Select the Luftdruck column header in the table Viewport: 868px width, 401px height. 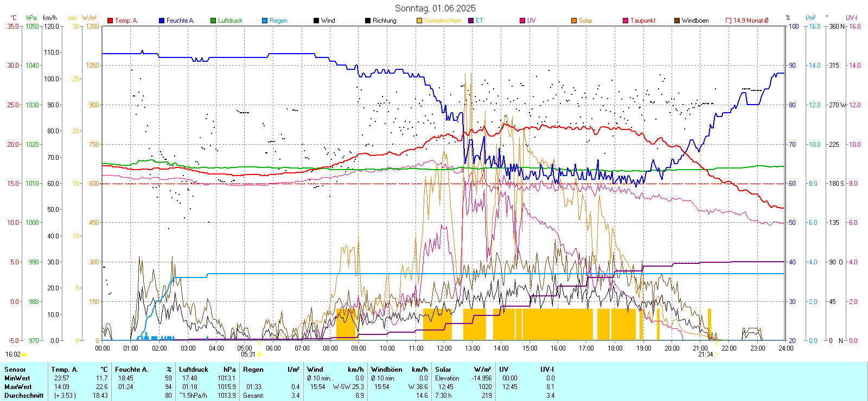click(194, 370)
